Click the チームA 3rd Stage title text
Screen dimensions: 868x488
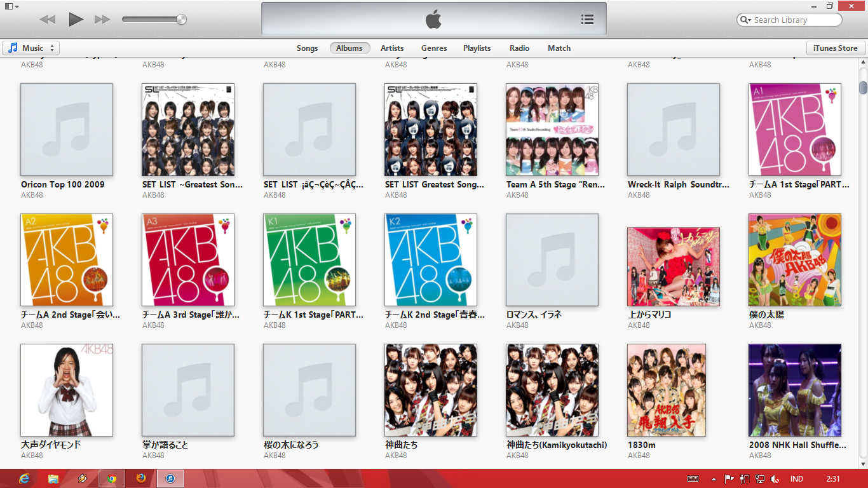tap(191, 315)
